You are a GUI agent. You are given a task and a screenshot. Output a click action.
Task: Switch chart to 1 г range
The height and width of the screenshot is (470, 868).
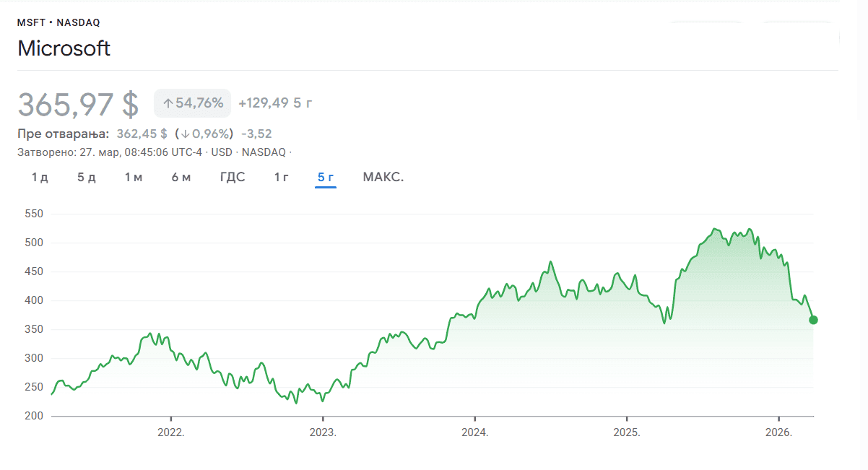coord(282,178)
